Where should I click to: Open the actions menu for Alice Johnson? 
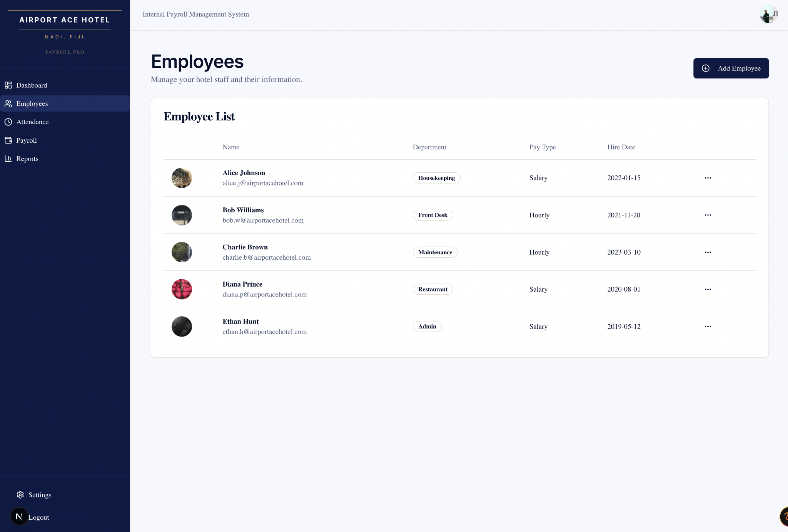708,178
